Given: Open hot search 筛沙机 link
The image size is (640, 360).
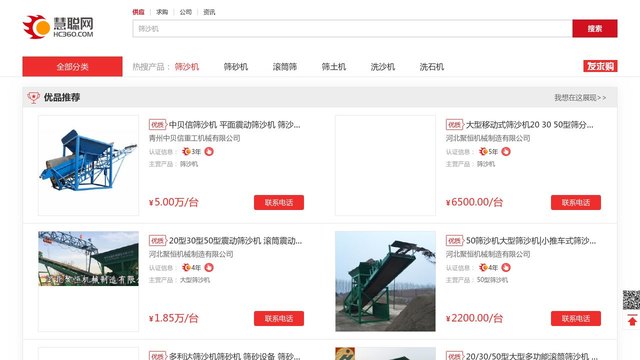Looking at the screenshot, I should point(187,67).
